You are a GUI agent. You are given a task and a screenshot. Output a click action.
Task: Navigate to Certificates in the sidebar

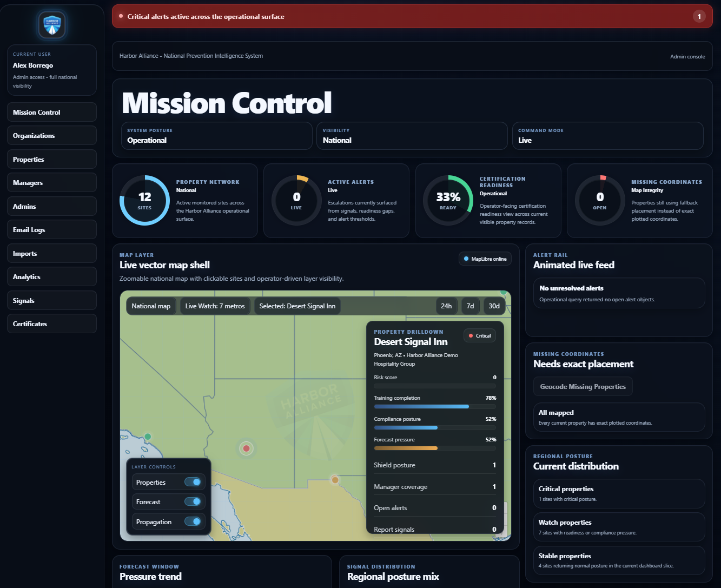pos(51,323)
